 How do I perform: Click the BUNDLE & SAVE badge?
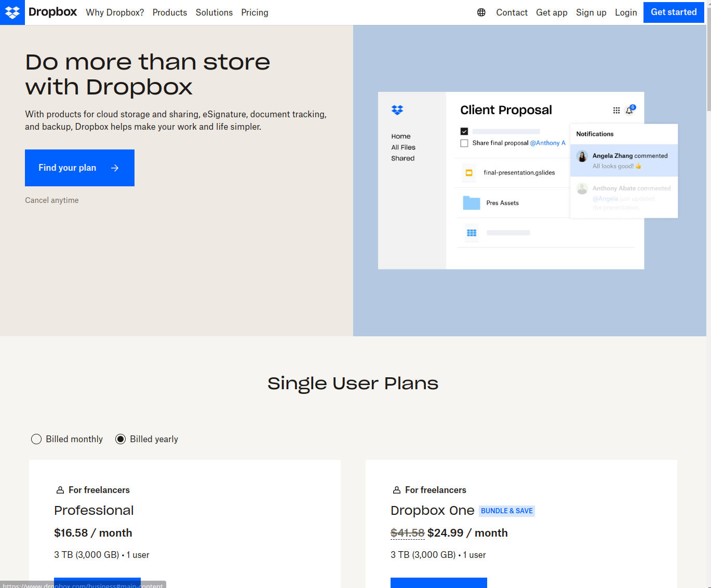point(507,511)
